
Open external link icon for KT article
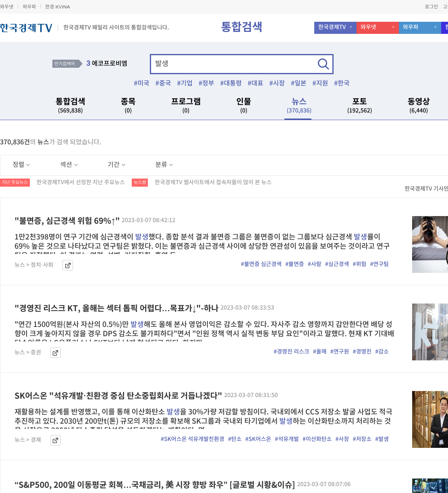56,353
